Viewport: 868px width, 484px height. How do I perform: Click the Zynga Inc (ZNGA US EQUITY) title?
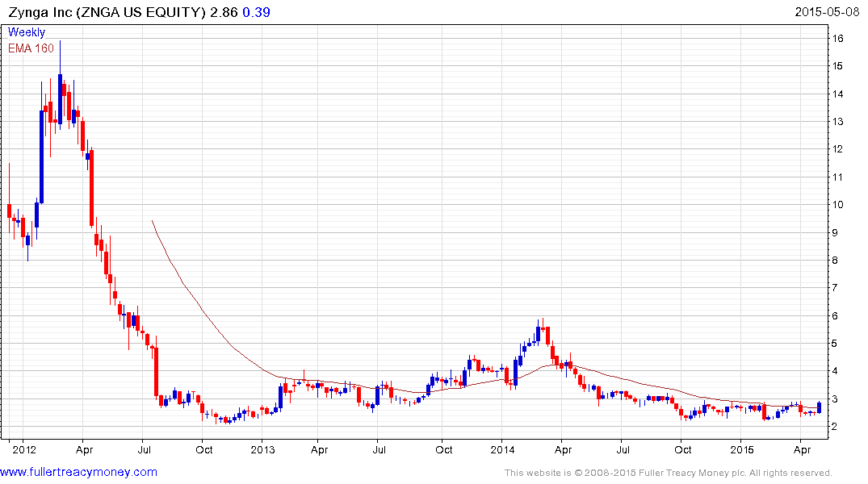[x=107, y=12]
